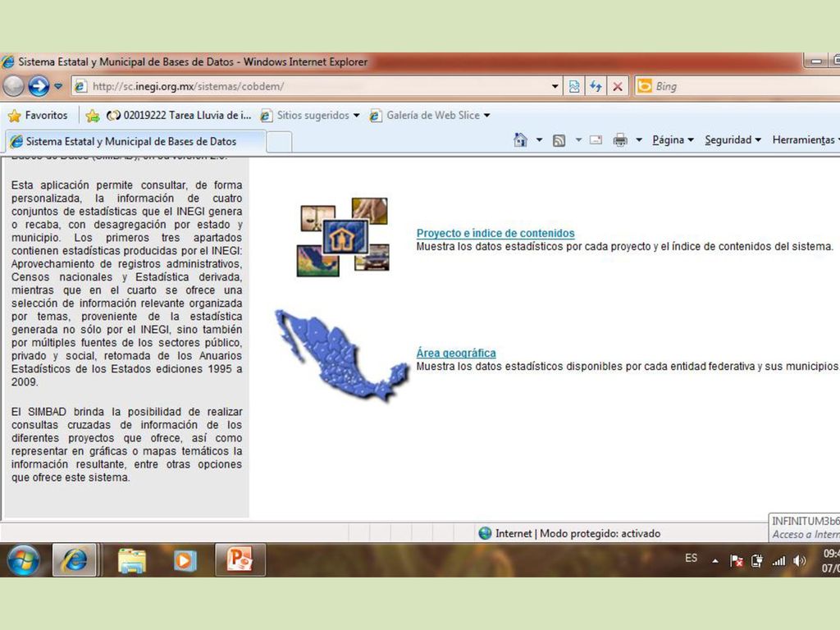Select the Sistema Estatal y Municipal tab

(134, 141)
